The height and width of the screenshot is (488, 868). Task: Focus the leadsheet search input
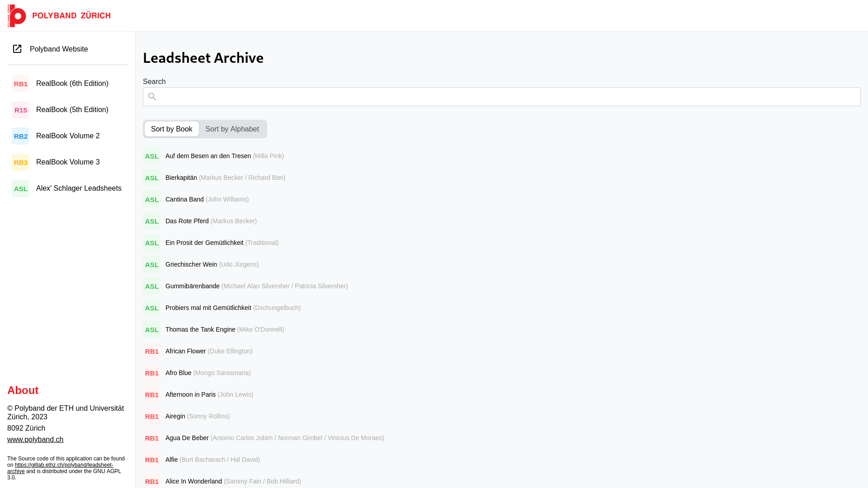pyautogui.click(x=502, y=97)
